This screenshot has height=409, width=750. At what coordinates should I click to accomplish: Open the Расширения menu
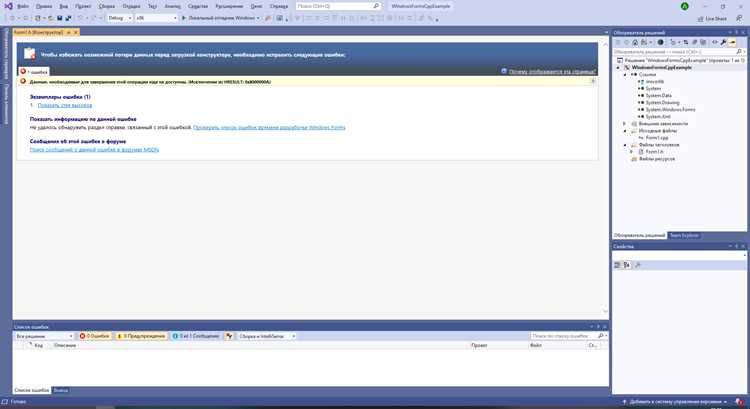(229, 6)
